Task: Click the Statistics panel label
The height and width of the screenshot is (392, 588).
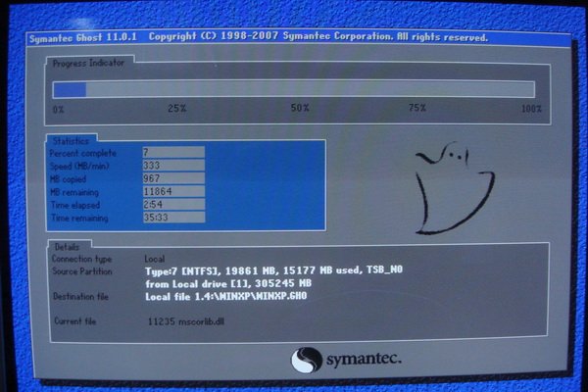Action: click(x=71, y=141)
